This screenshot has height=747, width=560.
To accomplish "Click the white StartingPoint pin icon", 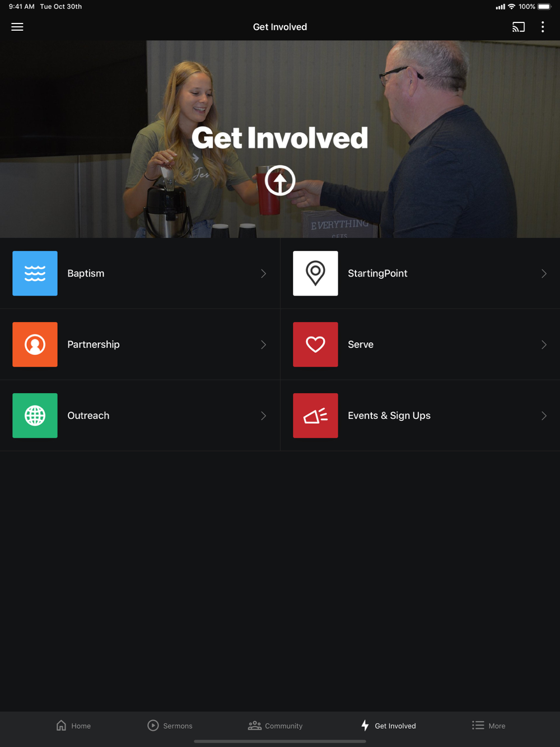I will (x=315, y=273).
